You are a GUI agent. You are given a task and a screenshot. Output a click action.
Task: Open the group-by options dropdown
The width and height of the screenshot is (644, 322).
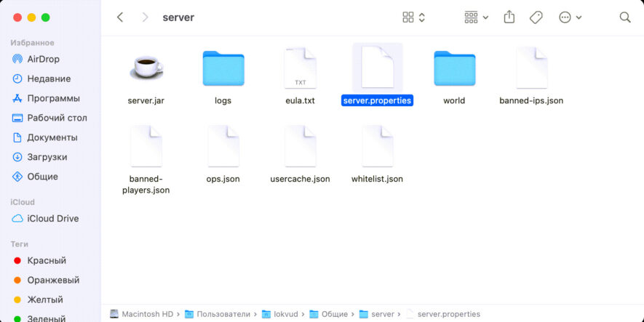[x=476, y=17]
